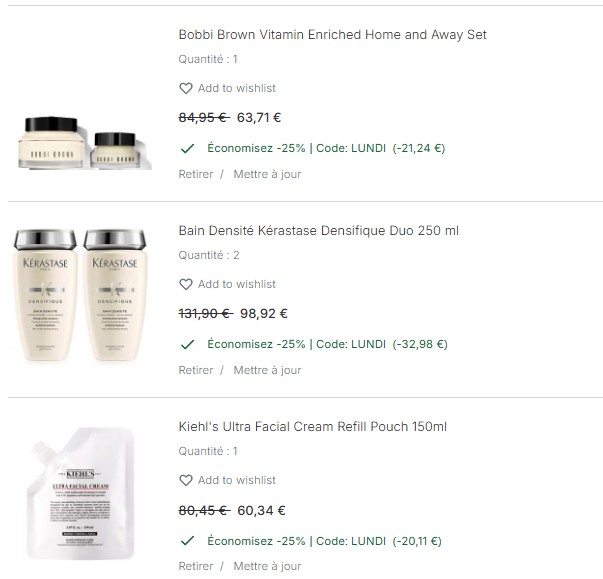
Task: Click heart icon for Kiehl's Refill Pouch
Action: [x=186, y=481]
